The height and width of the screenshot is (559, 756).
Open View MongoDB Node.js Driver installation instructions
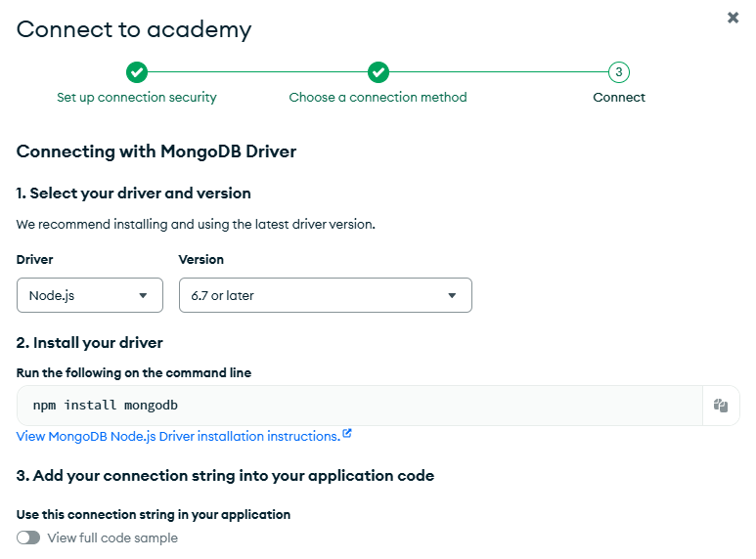pos(178,436)
